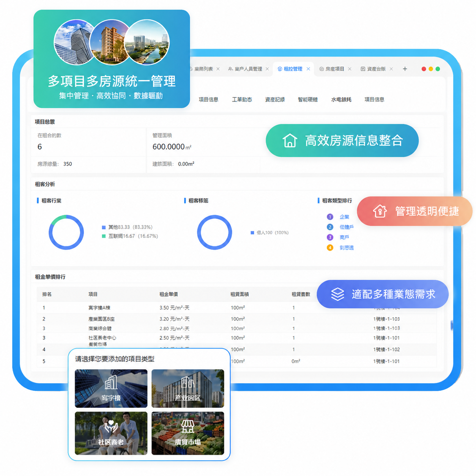The height and width of the screenshot is (476, 476).
Task: Select the 智能硬體 menu item
Action: click(308, 99)
